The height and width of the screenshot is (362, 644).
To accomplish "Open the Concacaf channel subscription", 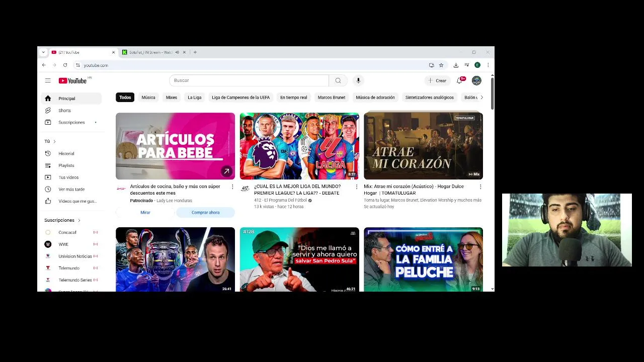I will coord(71,232).
